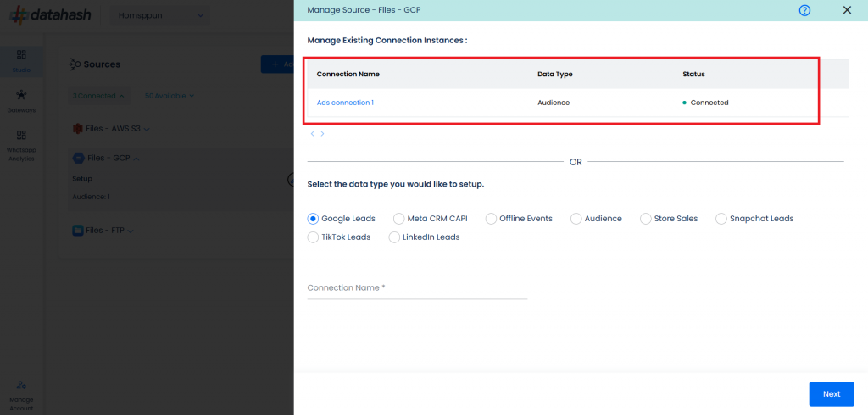The image size is (868, 418).
Task: Click the Audience data type cell
Action: [554, 103]
